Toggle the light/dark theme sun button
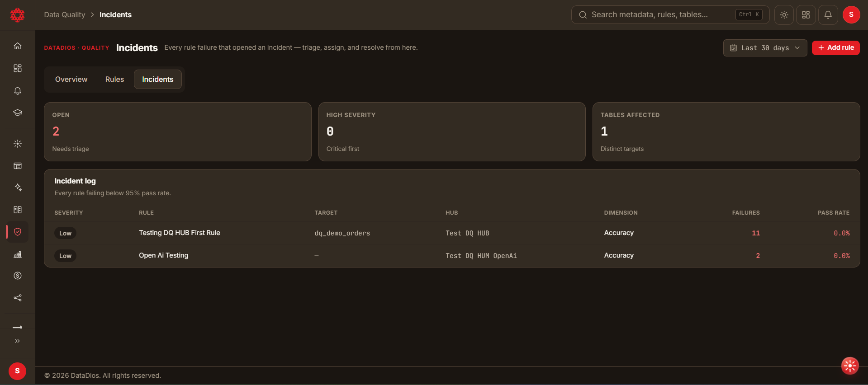 pyautogui.click(x=784, y=15)
